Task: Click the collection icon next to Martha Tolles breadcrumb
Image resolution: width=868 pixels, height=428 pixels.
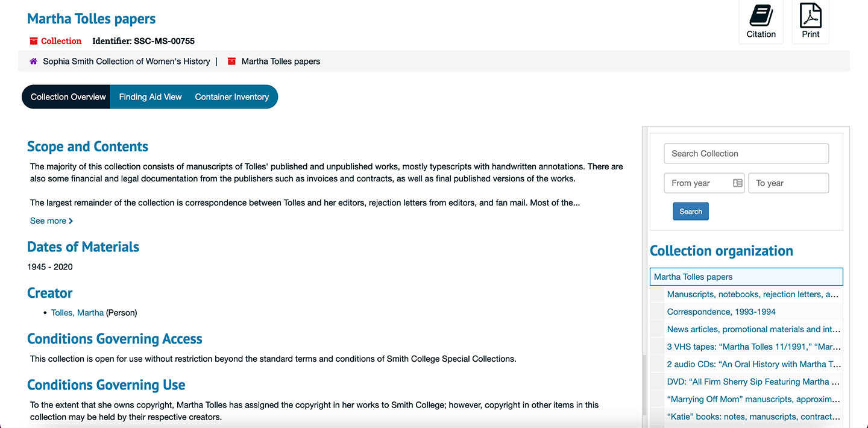Action: pyautogui.click(x=231, y=61)
